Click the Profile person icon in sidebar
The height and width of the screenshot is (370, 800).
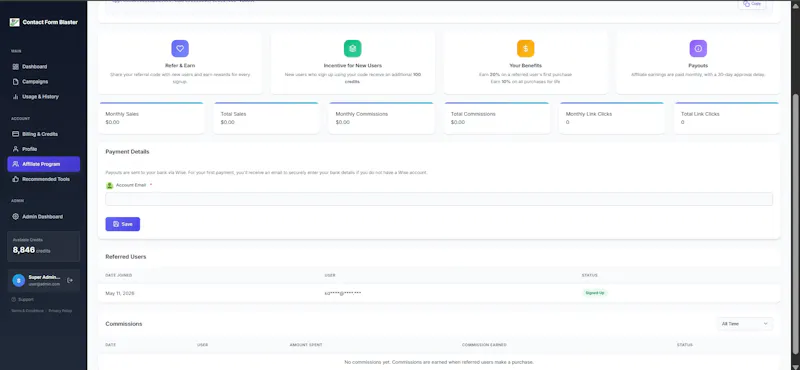pyautogui.click(x=15, y=149)
